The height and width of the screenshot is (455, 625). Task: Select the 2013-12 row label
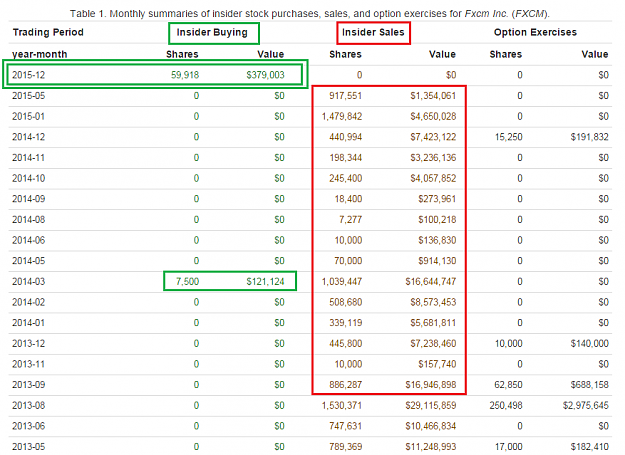28,343
